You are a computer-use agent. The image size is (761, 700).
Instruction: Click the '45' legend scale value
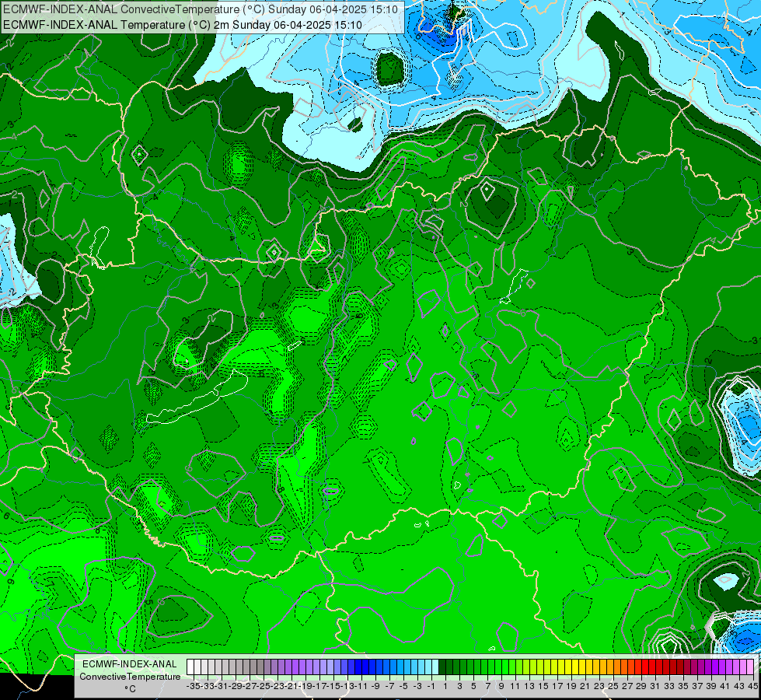tap(752, 686)
